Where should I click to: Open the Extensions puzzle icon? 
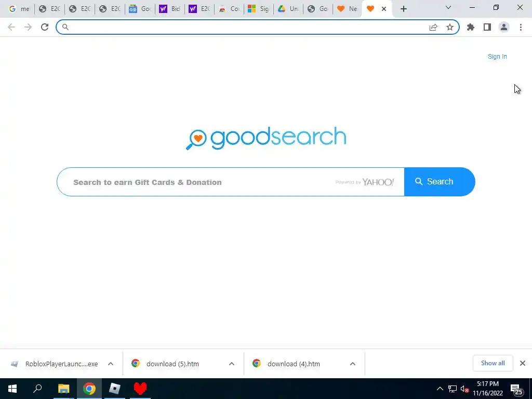[x=471, y=27]
